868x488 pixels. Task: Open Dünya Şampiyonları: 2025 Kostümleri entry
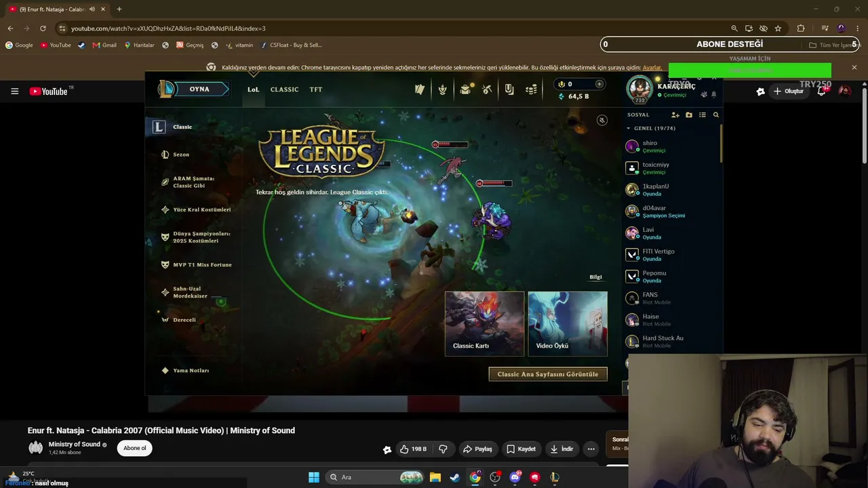point(201,237)
